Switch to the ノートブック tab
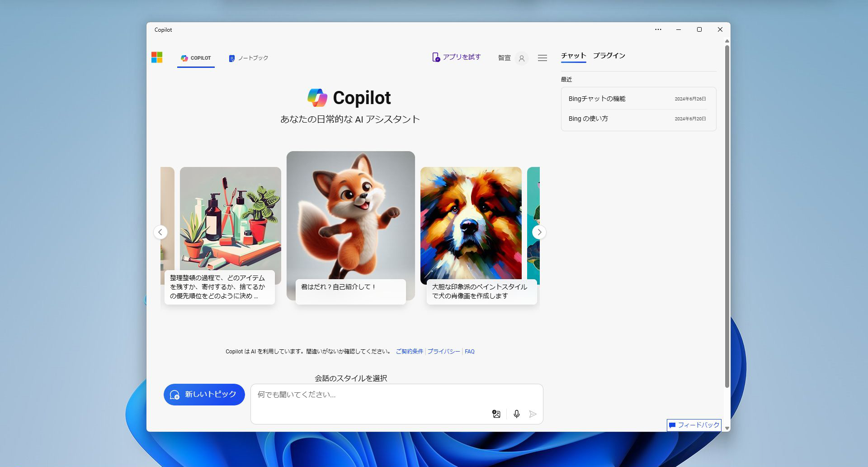Viewport: 868px width, 467px height. tap(248, 58)
